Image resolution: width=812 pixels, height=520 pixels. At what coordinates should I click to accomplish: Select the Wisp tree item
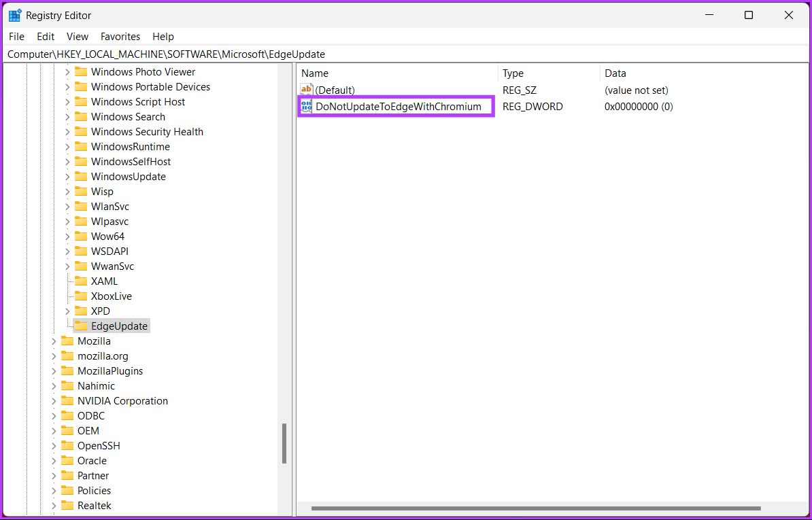click(102, 192)
